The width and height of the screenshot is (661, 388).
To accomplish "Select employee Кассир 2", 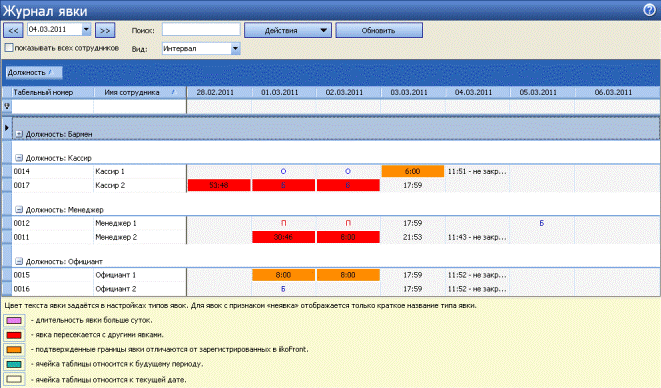I will click(140, 185).
